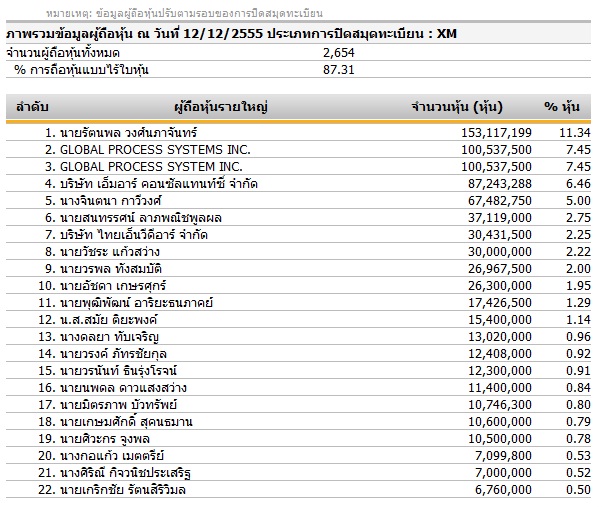Click percentage value 2.75

pos(578,218)
